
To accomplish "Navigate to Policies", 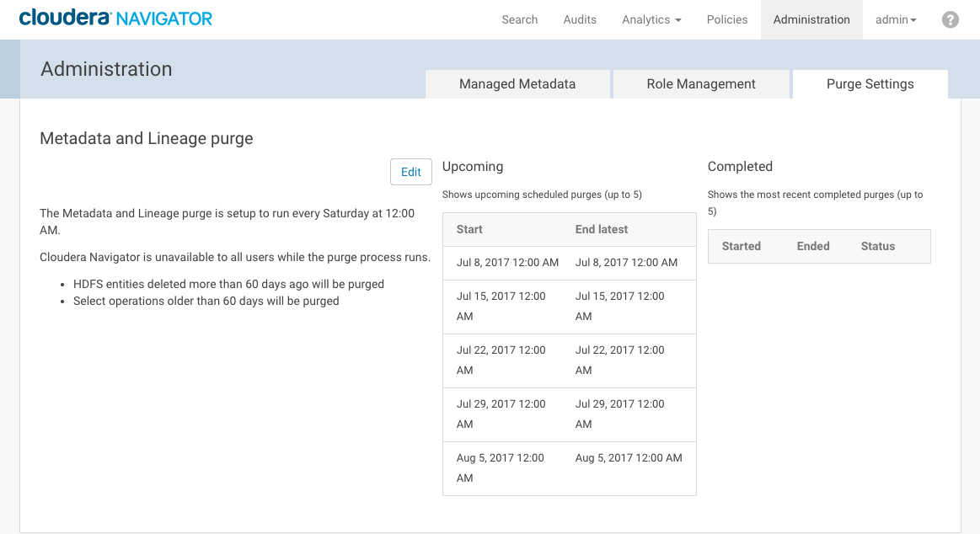I will click(726, 19).
